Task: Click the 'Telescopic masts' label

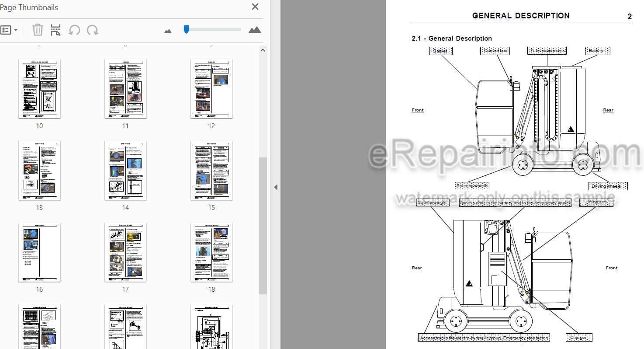Action: pyautogui.click(x=547, y=51)
